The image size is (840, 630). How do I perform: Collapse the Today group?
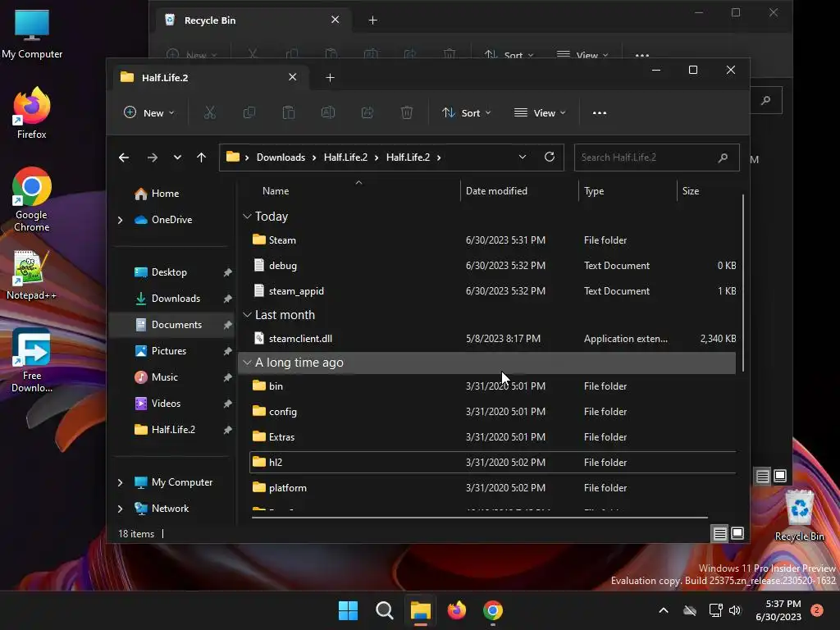(x=247, y=217)
